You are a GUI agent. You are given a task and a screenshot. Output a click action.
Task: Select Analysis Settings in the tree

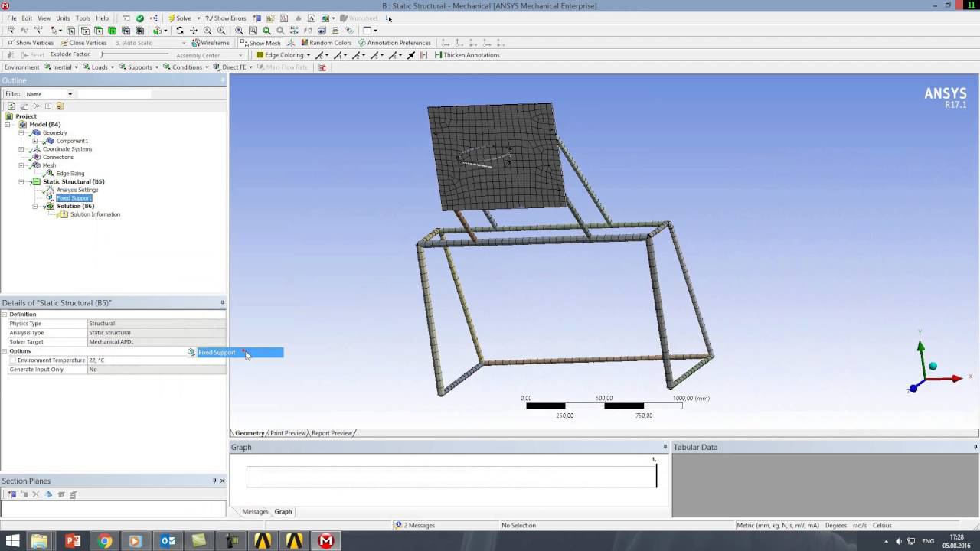77,190
